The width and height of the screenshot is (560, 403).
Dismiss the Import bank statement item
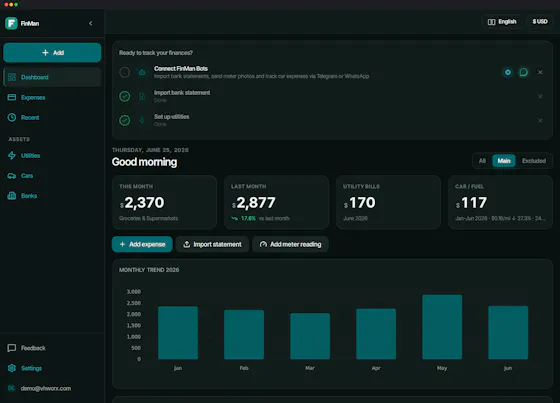click(x=540, y=96)
